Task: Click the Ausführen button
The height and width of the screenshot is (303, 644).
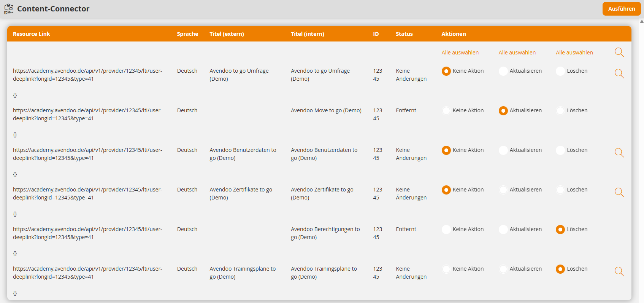Action: tap(621, 8)
